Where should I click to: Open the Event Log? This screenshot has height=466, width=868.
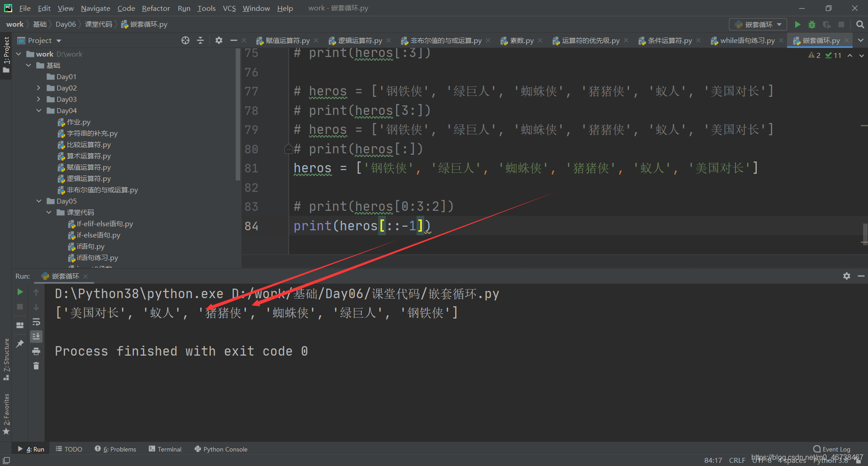coord(832,449)
